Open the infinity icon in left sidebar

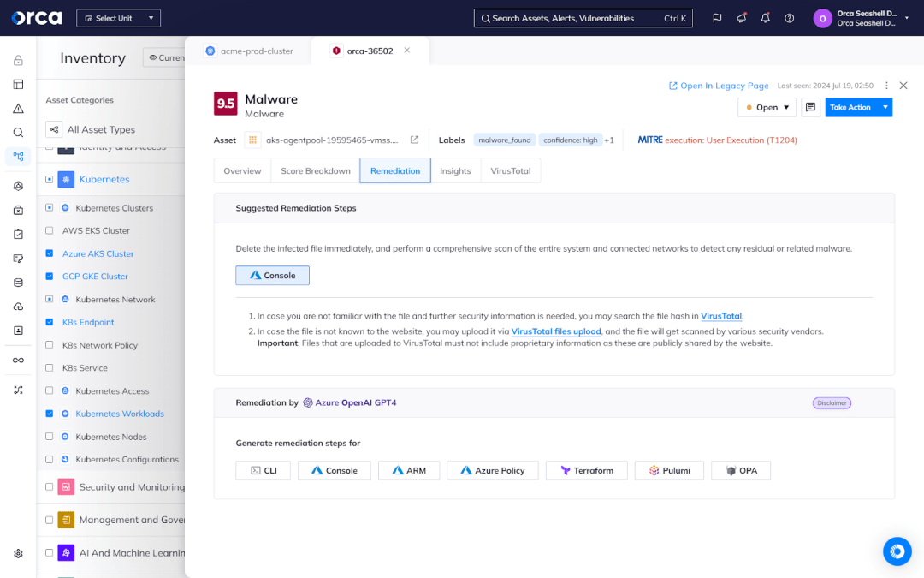pyautogui.click(x=18, y=361)
